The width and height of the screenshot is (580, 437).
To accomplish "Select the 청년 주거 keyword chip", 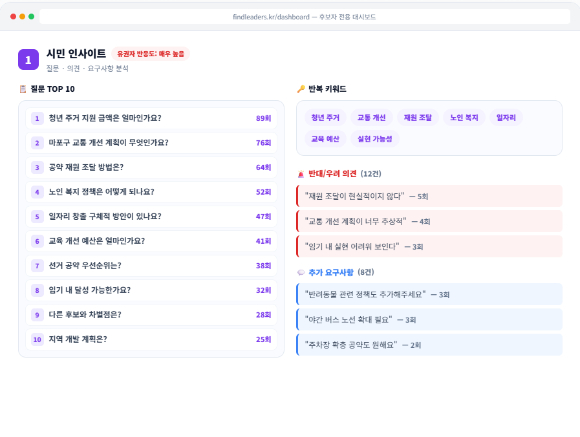I will point(325,118).
